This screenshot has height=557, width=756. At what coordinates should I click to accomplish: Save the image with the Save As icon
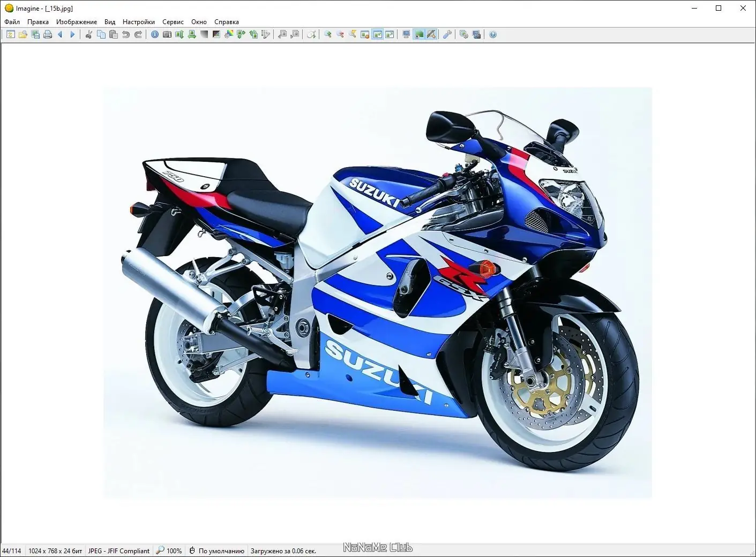point(35,35)
